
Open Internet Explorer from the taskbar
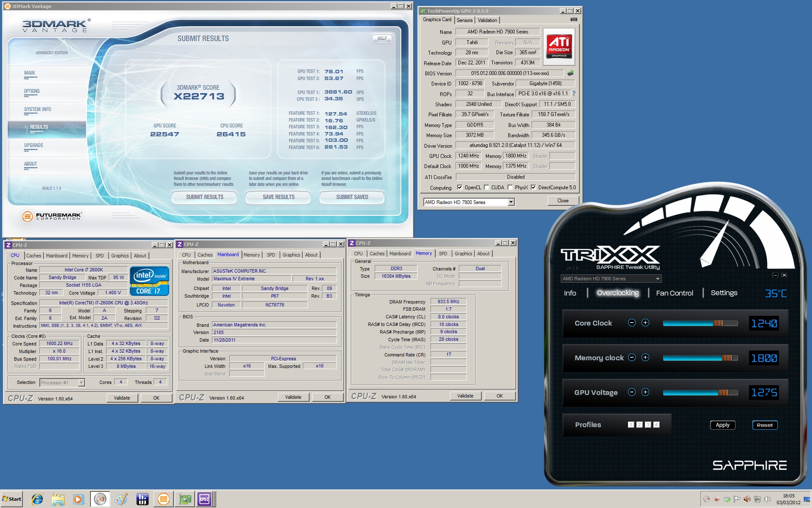(x=37, y=499)
